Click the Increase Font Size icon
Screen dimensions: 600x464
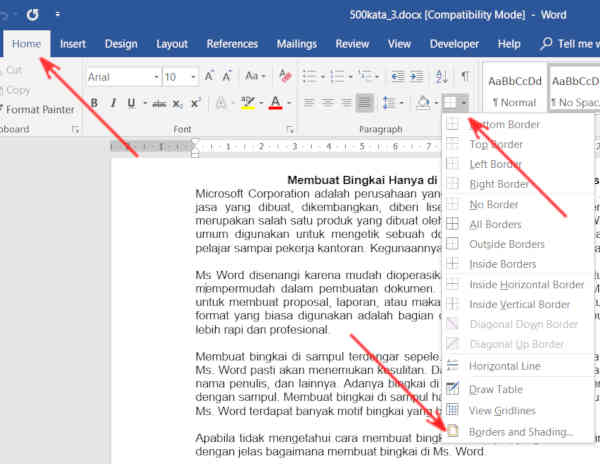click(209, 77)
